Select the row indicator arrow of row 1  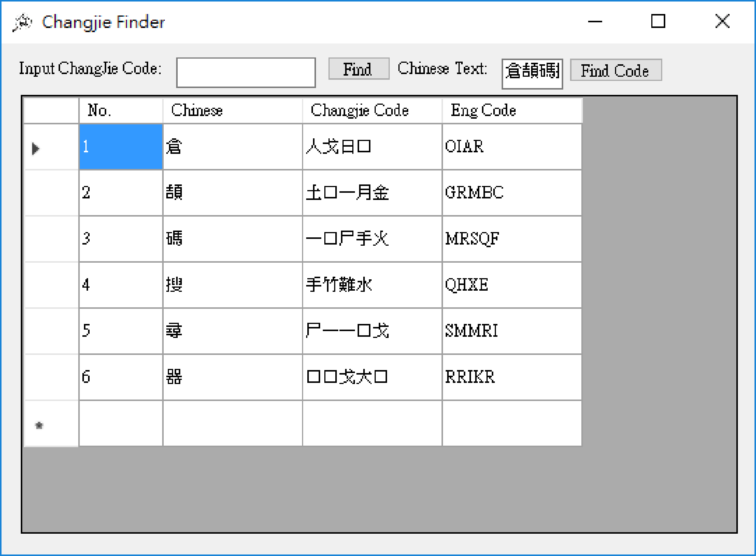pyautogui.click(x=36, y=148)
